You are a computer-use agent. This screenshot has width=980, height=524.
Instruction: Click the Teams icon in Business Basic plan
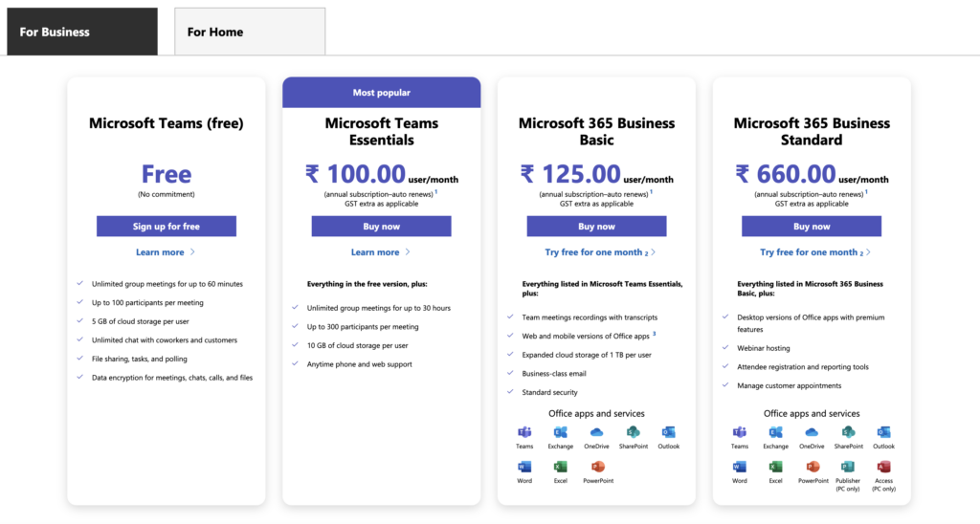pyautogui.click(x=524, y=432)
